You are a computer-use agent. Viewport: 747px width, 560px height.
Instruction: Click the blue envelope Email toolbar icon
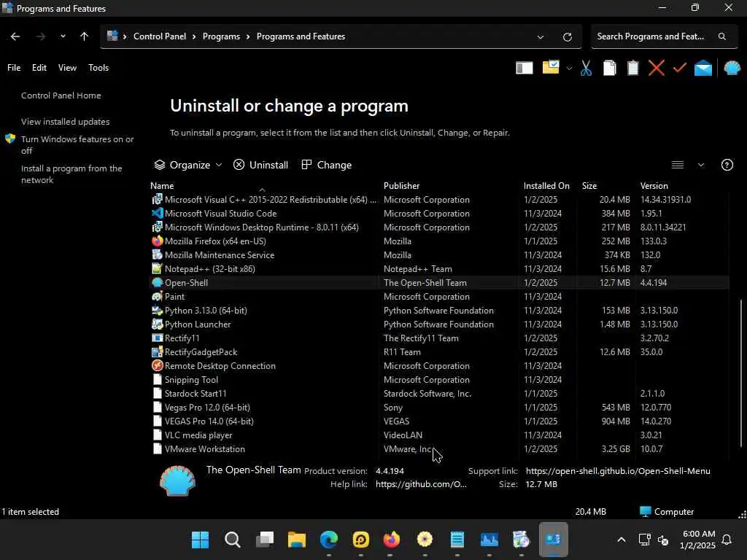coord(703,69)
